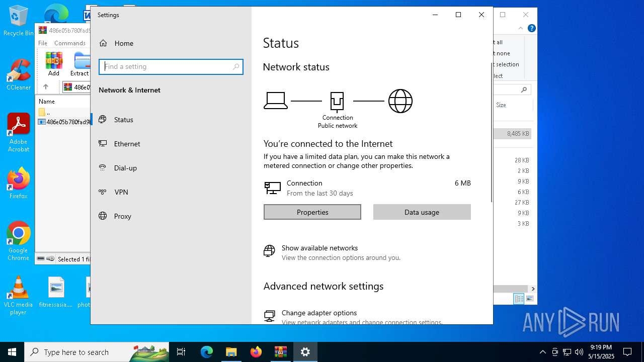
Task: Open Microsoft Edge from taskbar
Action: pos(207,352)
